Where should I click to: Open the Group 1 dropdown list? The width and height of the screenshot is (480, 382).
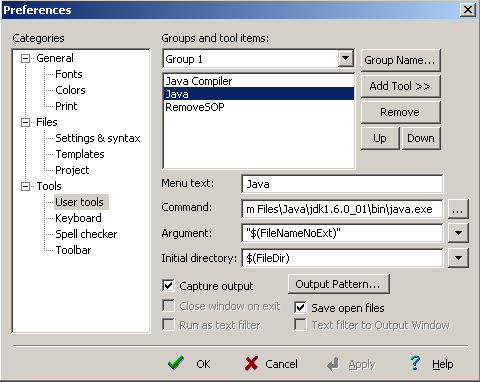[345, 59]
